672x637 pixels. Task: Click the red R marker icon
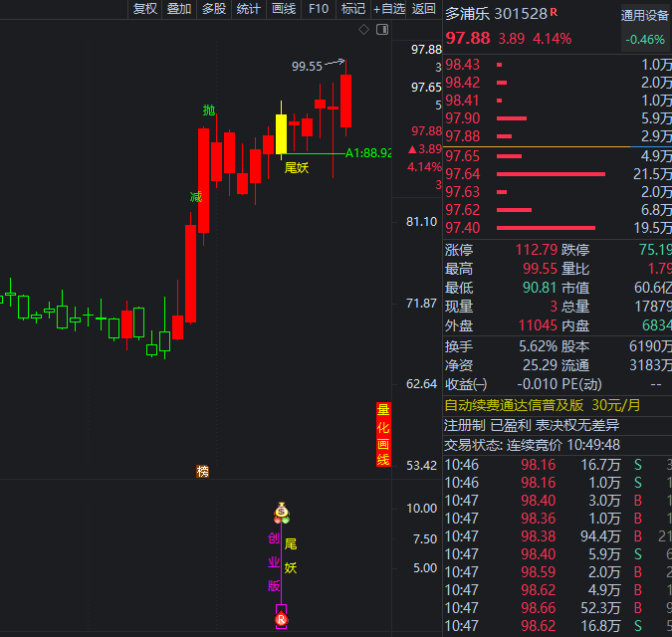pos(281,619)
